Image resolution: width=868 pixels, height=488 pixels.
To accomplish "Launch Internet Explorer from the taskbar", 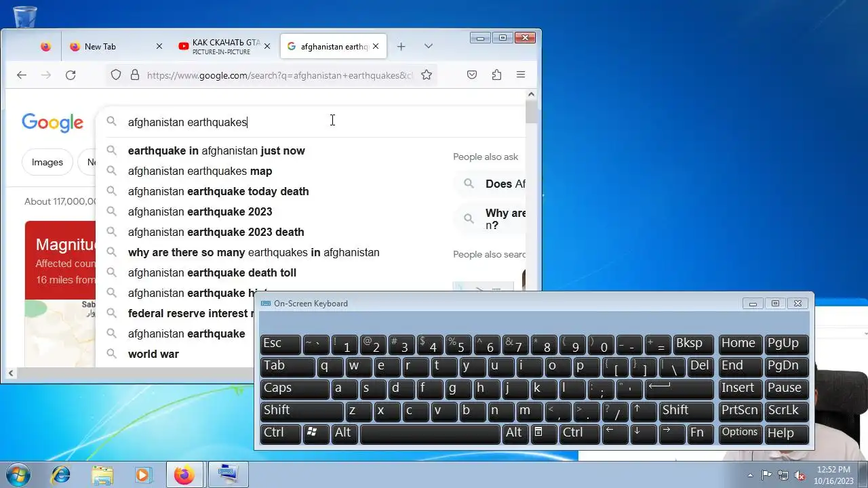I will click(60, 474).
